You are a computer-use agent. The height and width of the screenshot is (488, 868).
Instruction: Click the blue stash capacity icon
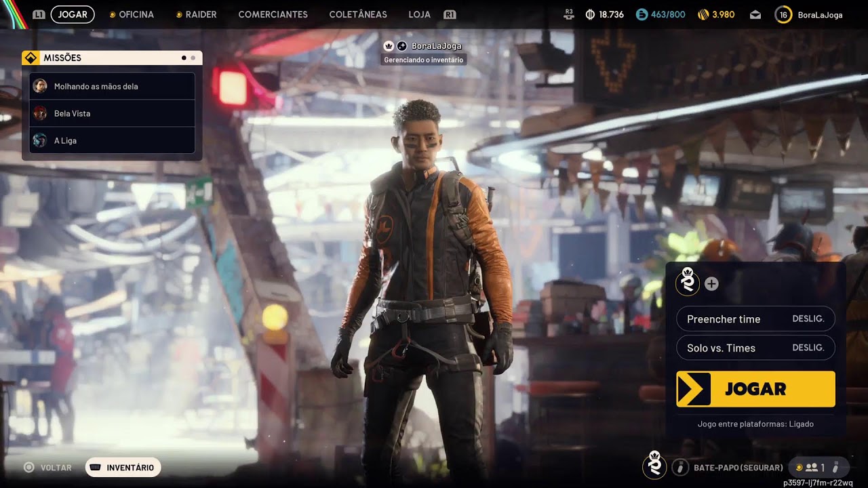pyautogui.click(x=642, y=14)
